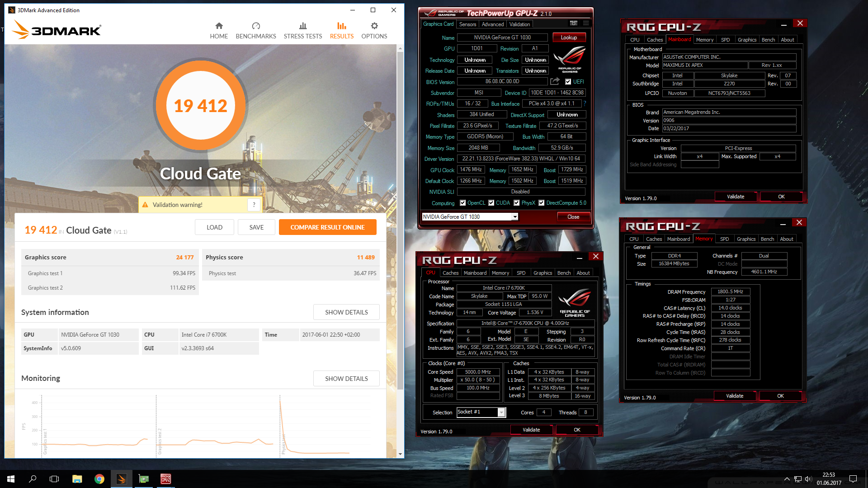Open Windows taskbar search
This screenshot has width=868, height=488.
click(x=33, y=479)
